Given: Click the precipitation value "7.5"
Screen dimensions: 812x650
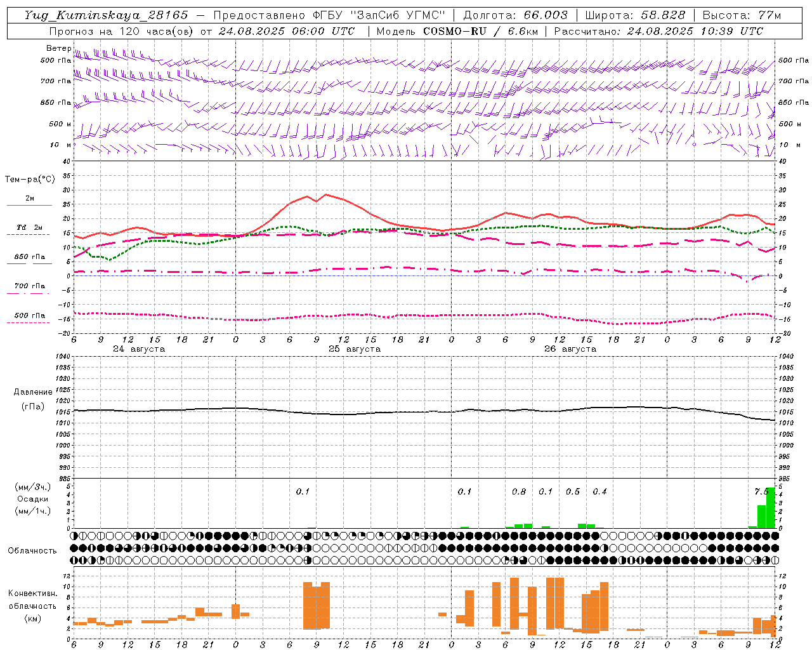Looking at the screenshot, I should tap(761, 491).
